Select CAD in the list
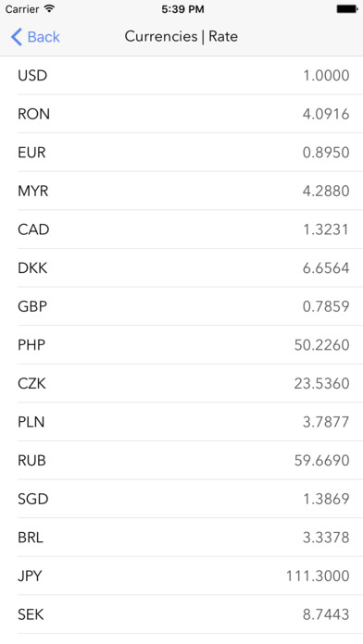This screenshot has height=644, width=363. [x=181, y=229]
